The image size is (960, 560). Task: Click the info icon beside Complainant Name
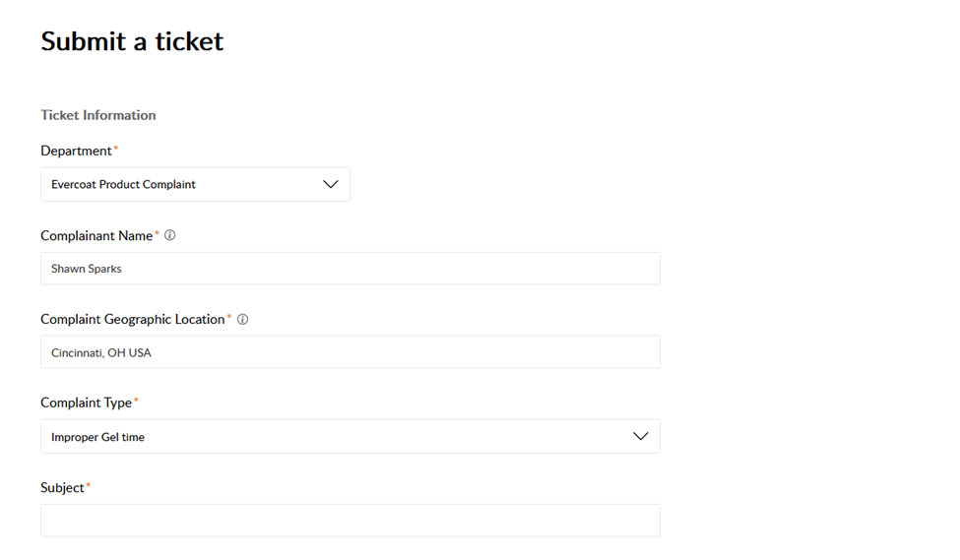pyautogui.click(x=170, y=236)
